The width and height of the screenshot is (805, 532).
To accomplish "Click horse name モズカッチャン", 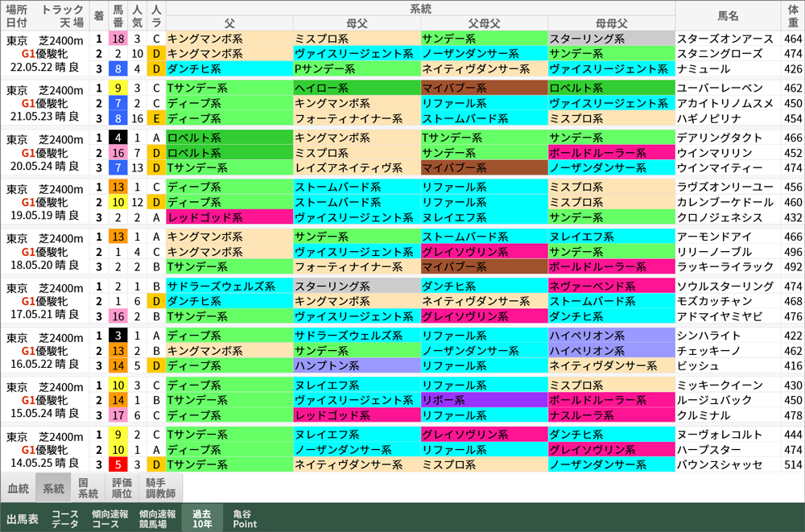I will 714,301.
